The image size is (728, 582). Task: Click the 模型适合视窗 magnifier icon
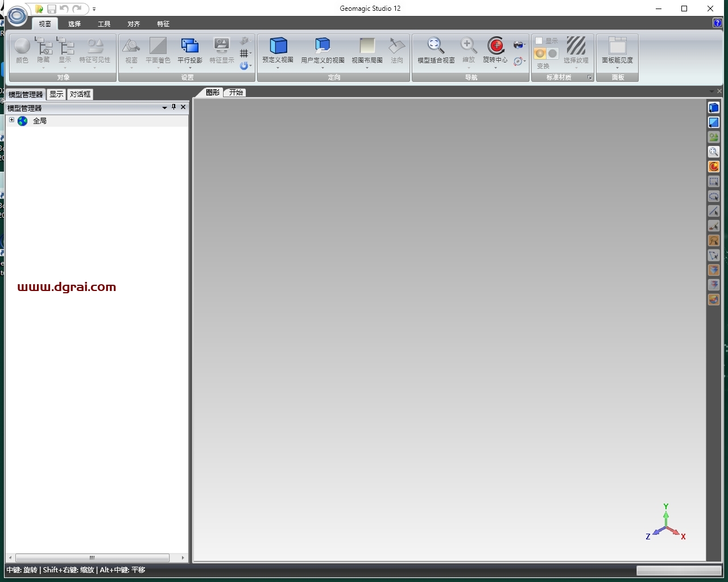[436, 45]
